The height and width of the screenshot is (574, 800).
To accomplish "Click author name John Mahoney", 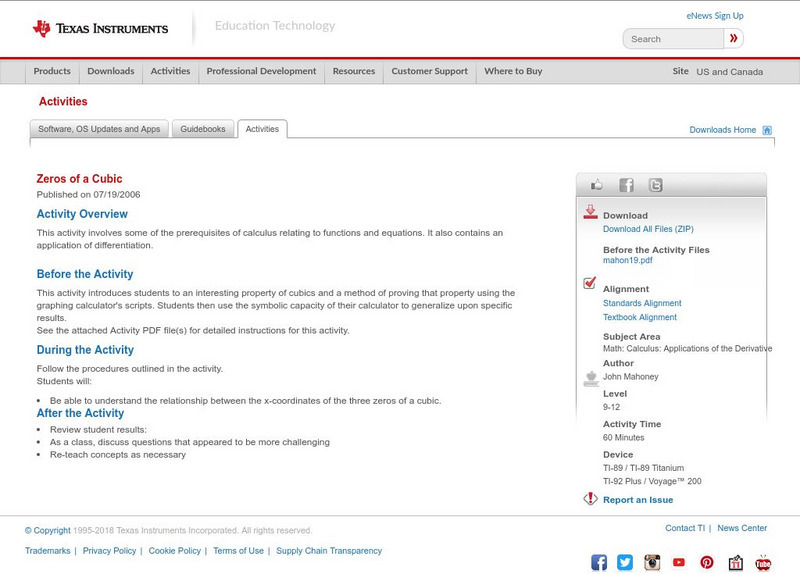I will pyautogui.click(x=631, y=377).
